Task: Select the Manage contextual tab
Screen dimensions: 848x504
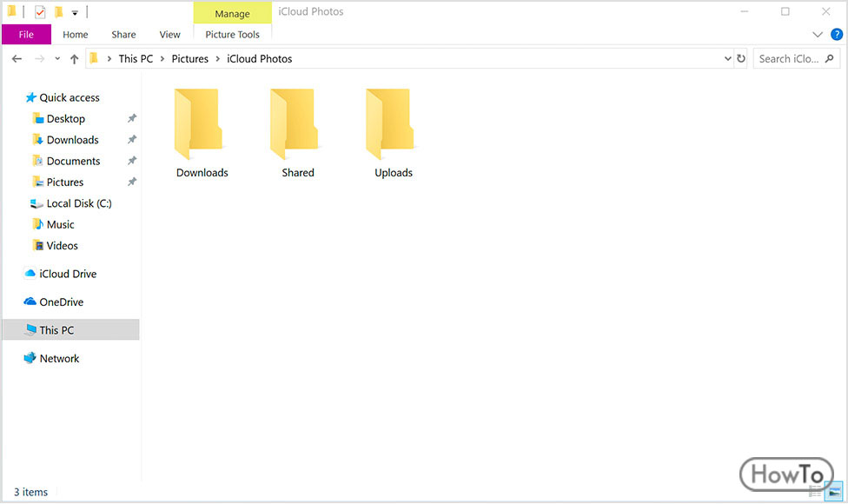Action: click(232, 14)
